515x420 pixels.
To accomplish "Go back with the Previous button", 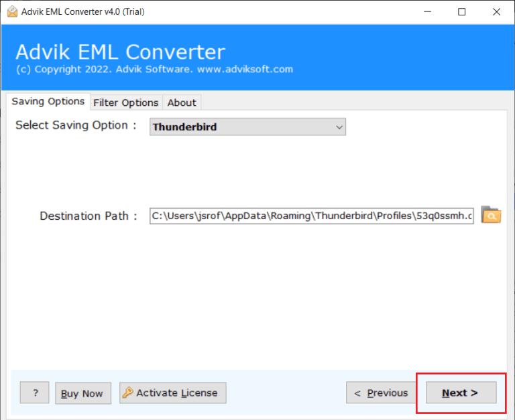I will pyautogui.click(x=381, y=393).
